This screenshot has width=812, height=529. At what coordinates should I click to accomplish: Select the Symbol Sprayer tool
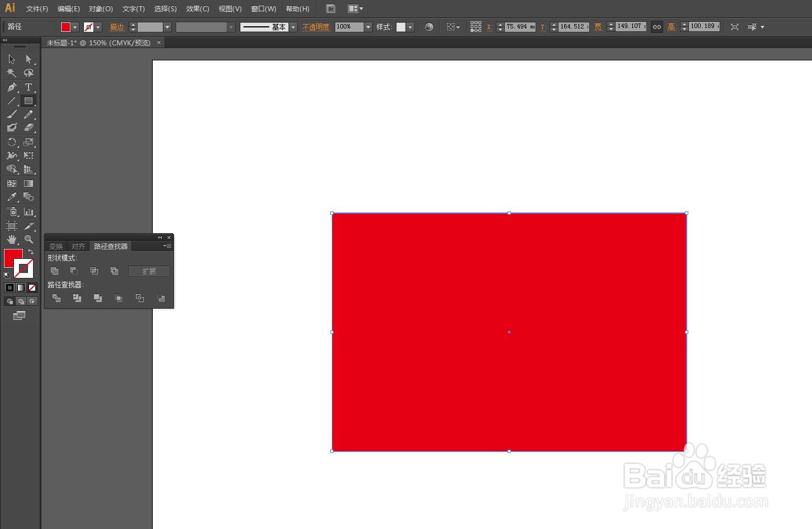[12, 211]
